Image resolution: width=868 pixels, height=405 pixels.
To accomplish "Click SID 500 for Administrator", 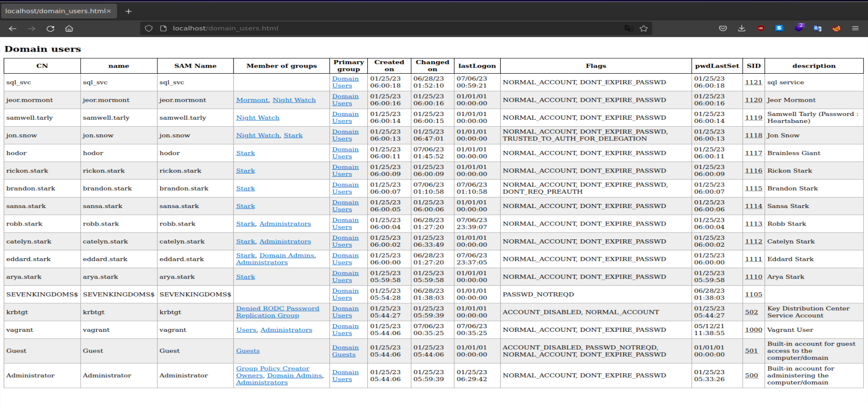I will pos(752,376).
